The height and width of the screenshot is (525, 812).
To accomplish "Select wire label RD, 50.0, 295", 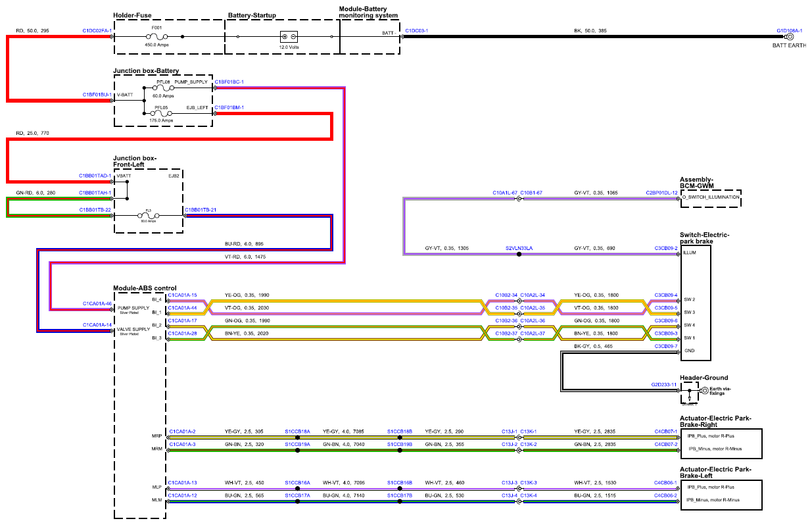I will pos(33,30).
